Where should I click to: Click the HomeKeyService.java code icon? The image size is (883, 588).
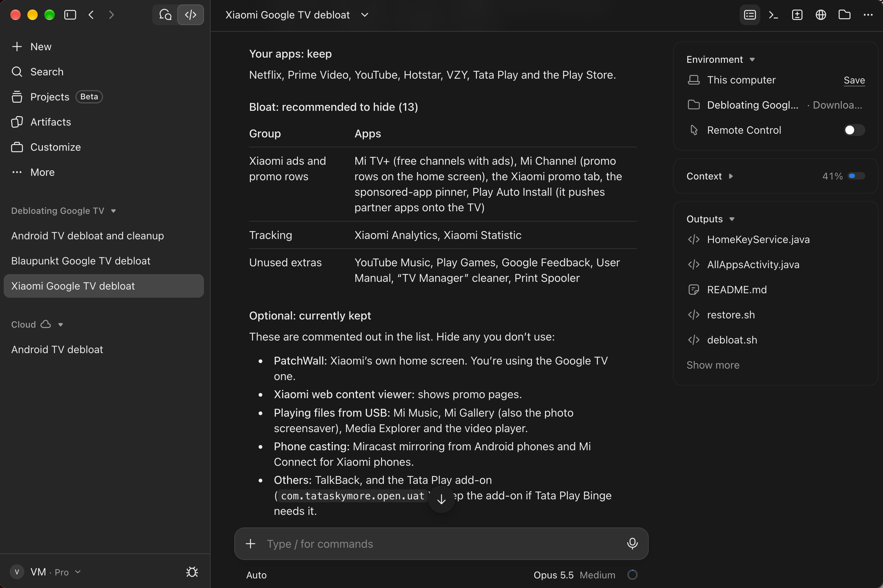693,239
